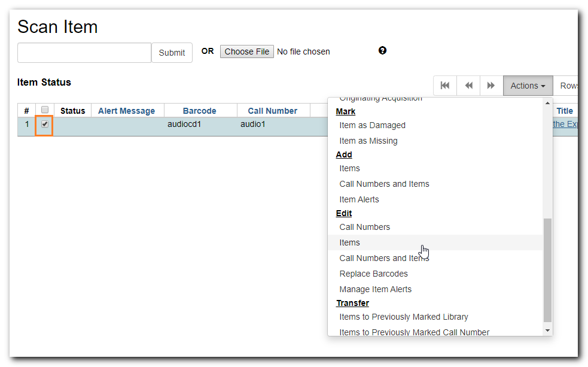Open the title link in row 1
Viewport: 588px width, 367px height.
click(565, 124)
